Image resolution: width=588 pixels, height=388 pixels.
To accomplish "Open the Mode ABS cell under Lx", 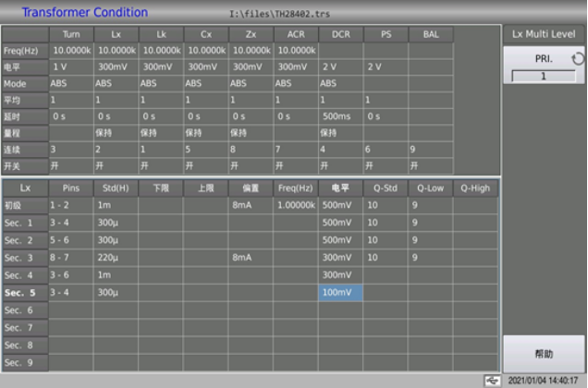I will coord(115,82).
